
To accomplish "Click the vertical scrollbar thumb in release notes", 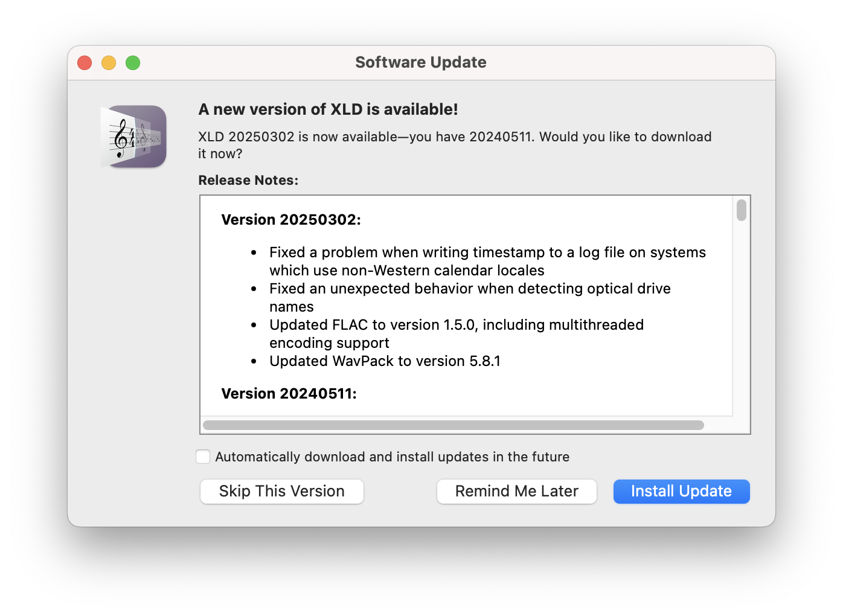I will click(740, 210).
